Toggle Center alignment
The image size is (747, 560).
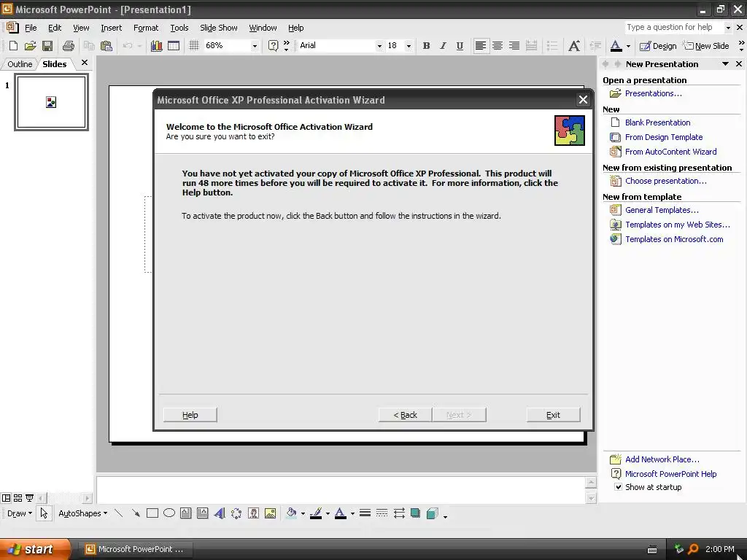[498, 46]
